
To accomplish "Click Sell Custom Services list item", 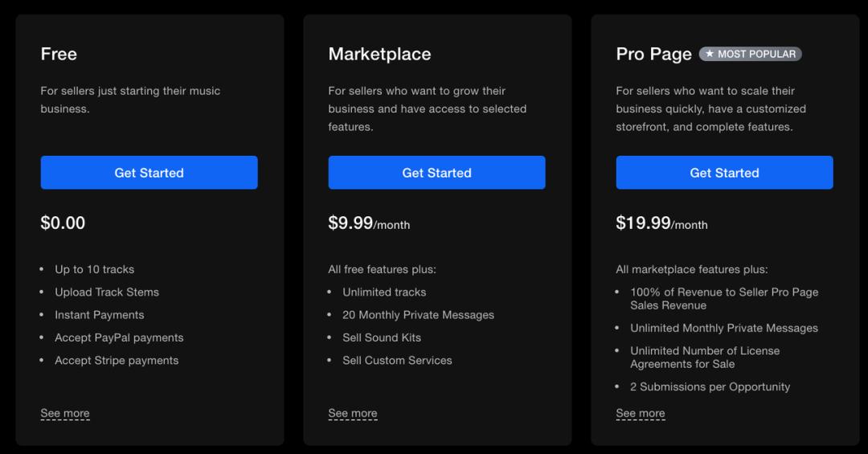I will pos(397,360).
